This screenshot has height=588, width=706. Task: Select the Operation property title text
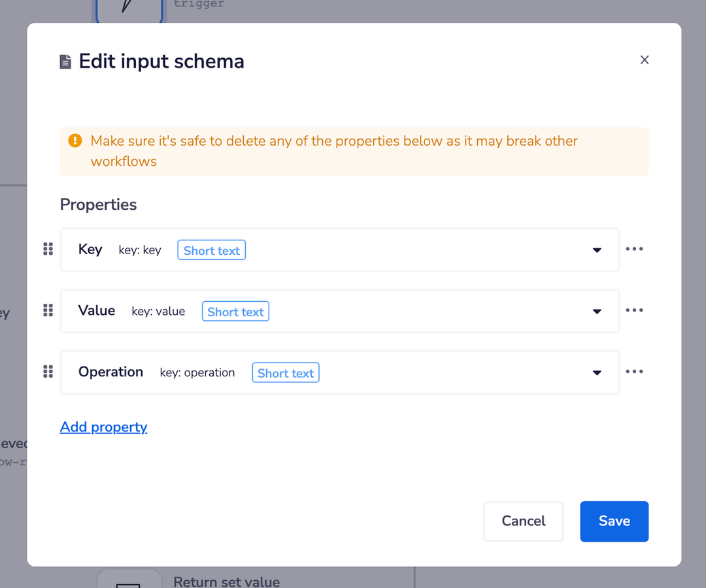click(x=110, y=372)
